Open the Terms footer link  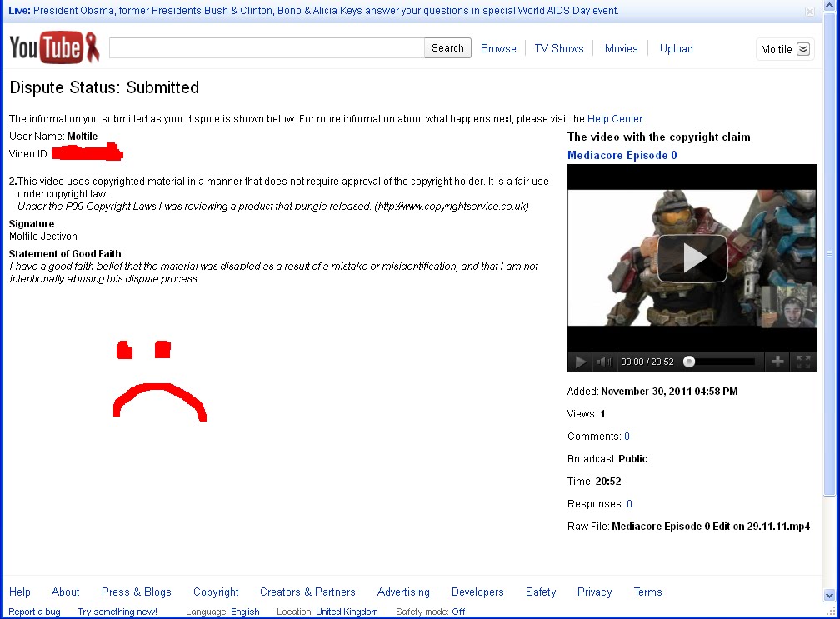pyautogui.click(x=647, y=592)
